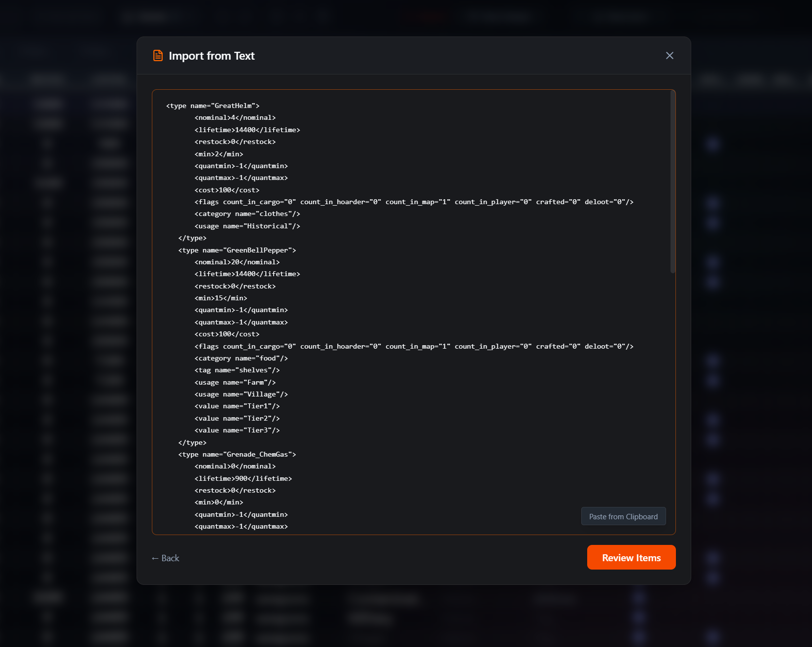Screen dimensions: 812x647
Task: Click the usage Farm line
Action: click(x=235, y=382)
